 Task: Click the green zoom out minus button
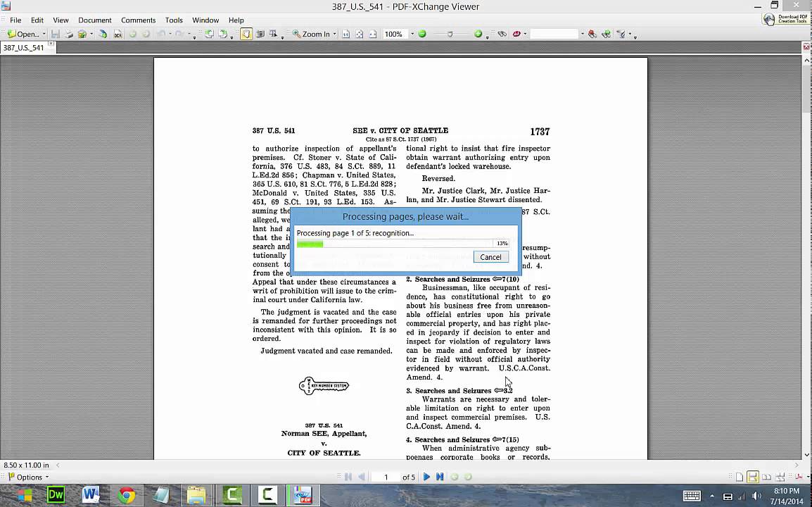point(422,34)
